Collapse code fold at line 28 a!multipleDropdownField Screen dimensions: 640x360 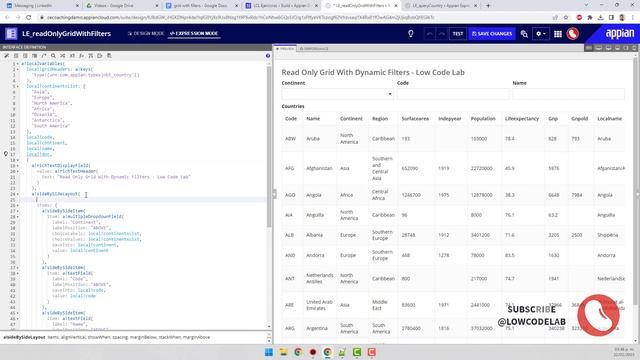tap(18, 217)
